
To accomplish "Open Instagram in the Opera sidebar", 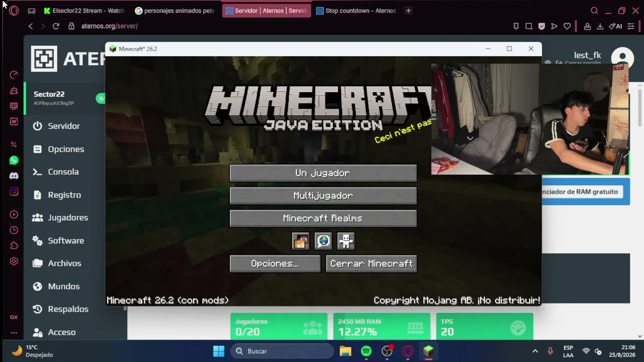I will tap(14, 192).
